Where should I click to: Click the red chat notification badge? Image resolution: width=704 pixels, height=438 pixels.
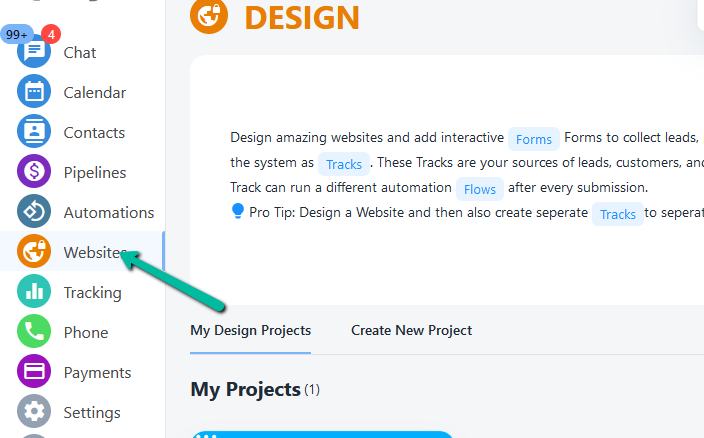point(51,34)
